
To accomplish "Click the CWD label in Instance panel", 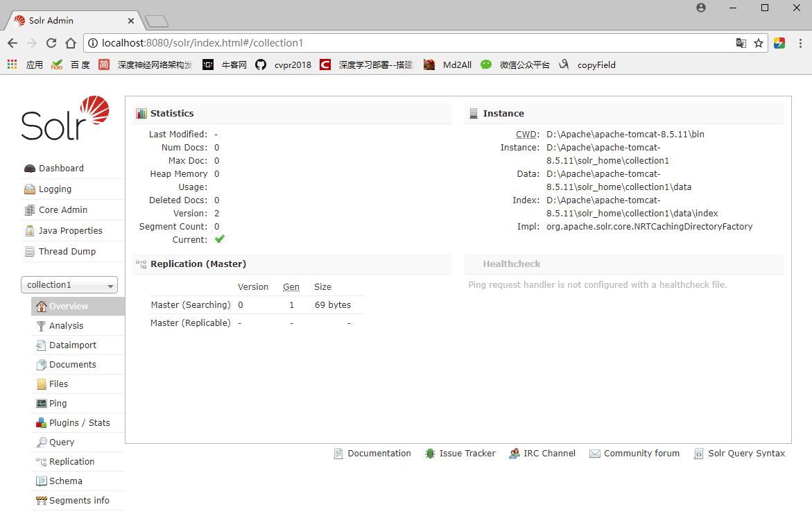I will (x=527, y=134).
